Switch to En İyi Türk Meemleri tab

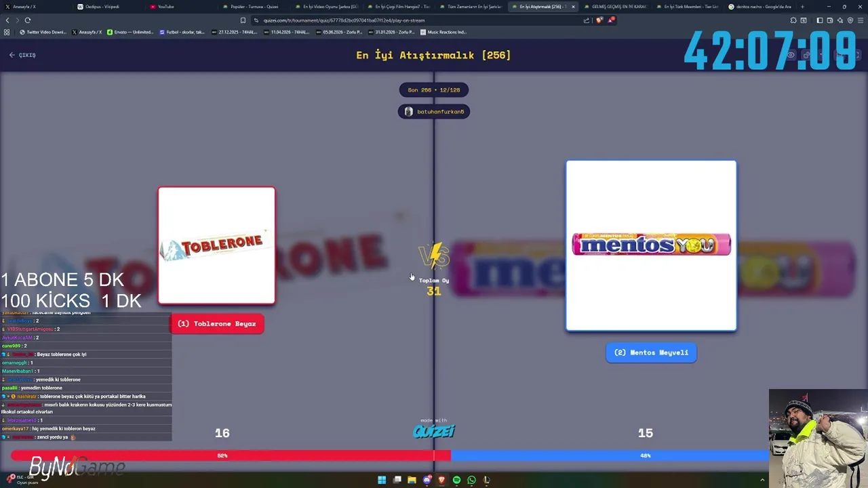(x=688, y=7)
